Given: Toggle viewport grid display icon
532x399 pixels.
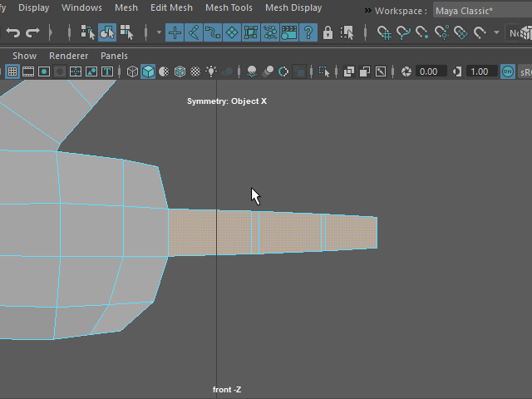Looking at the screenshot, I should tap(12, 71).
